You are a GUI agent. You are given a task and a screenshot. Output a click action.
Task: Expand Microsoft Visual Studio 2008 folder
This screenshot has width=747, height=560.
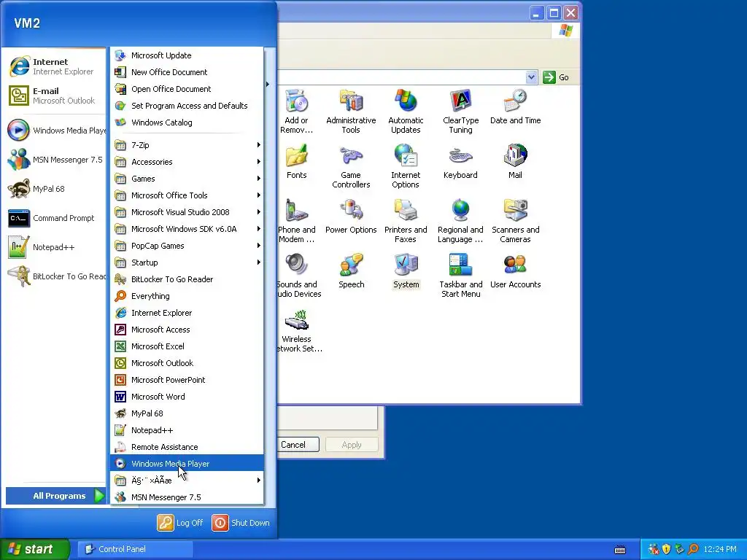click(187, 212)
